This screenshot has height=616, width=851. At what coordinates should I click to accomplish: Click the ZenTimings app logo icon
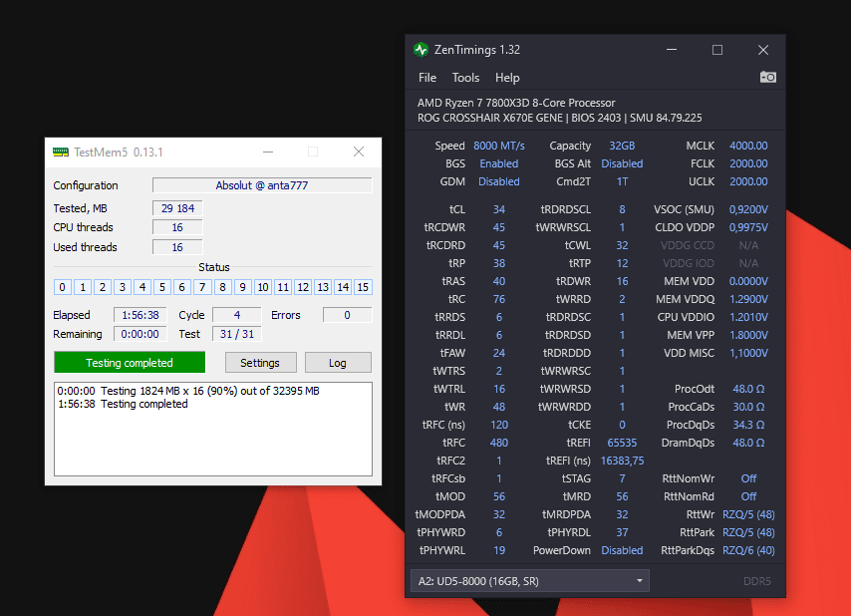[x=421, y=50]
